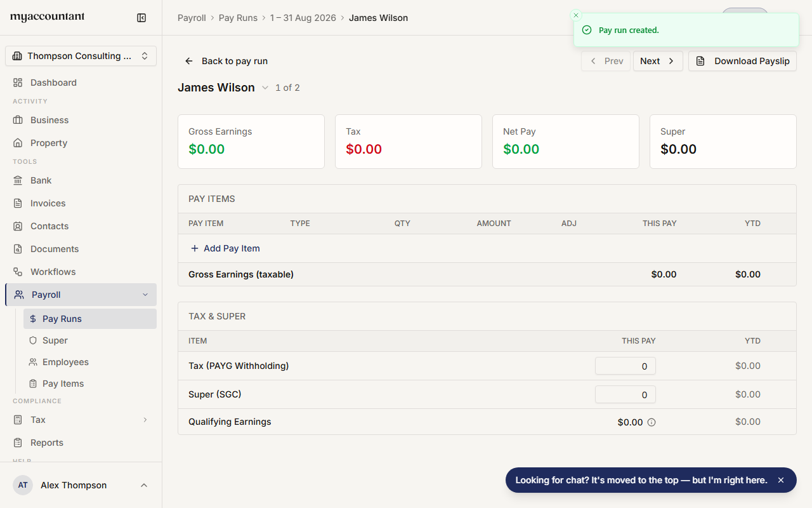
Task: Click the myaccountant logo
Action: (x=48, y=17)
